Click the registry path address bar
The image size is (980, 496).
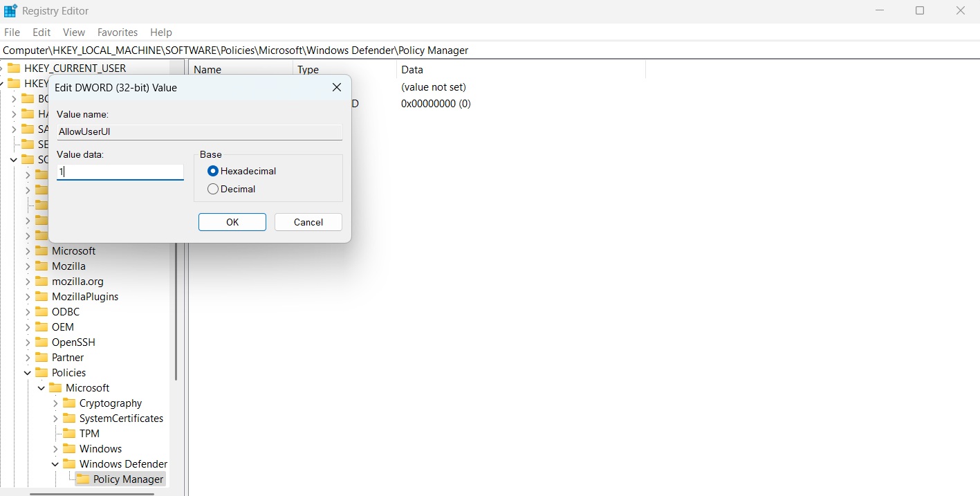tap(490, 50)
